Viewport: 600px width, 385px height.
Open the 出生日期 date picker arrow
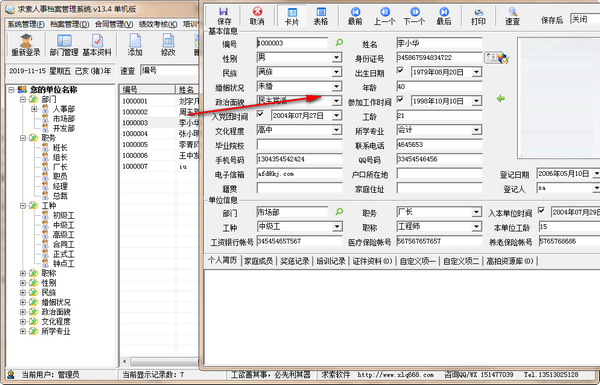[x=476, y=72]
